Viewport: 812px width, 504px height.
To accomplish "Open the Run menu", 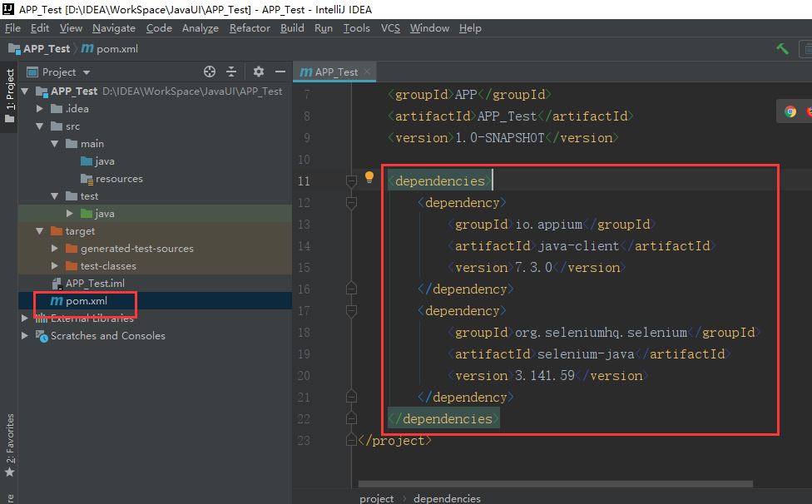I will coord(324,28).
